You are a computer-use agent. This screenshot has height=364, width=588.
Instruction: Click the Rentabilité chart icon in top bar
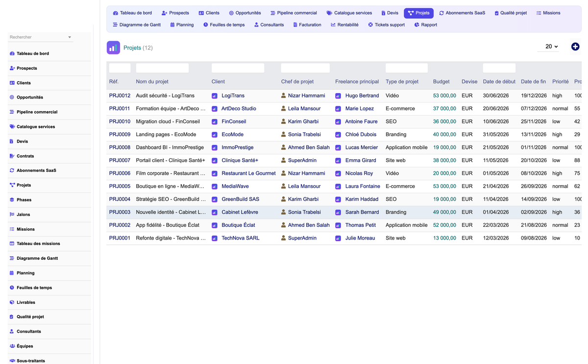pyautogui.click(x=333, y=24)
